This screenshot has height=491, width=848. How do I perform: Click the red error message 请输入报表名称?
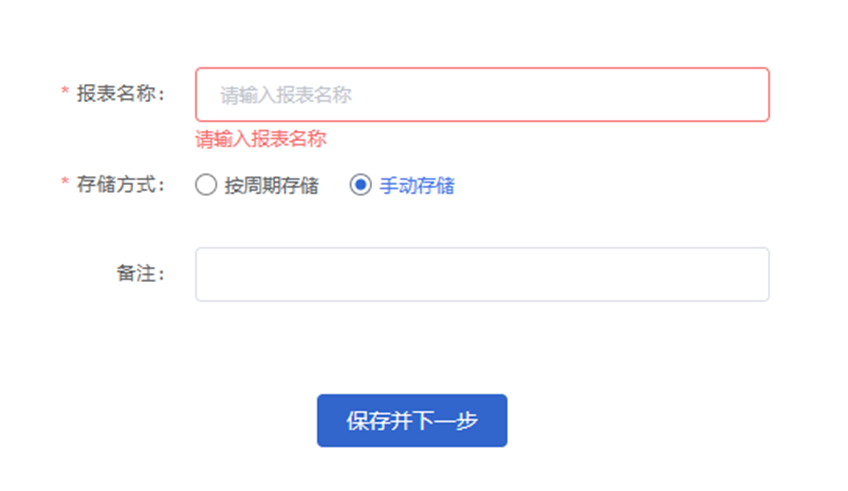click(x=261, y=139)
